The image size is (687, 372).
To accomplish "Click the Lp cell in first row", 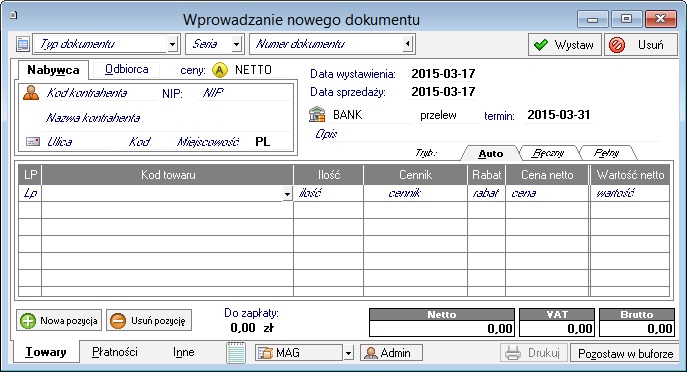I will coord(30,193).
